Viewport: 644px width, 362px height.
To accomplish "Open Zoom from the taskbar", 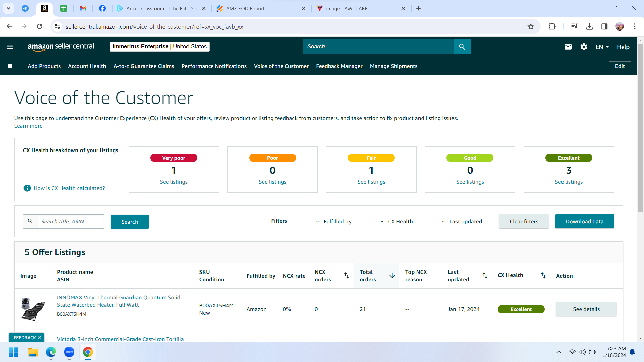I will pos(69,352).
